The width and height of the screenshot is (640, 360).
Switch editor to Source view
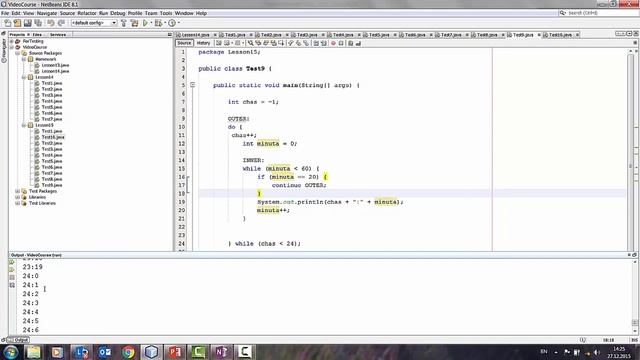(x=184, y=43)
